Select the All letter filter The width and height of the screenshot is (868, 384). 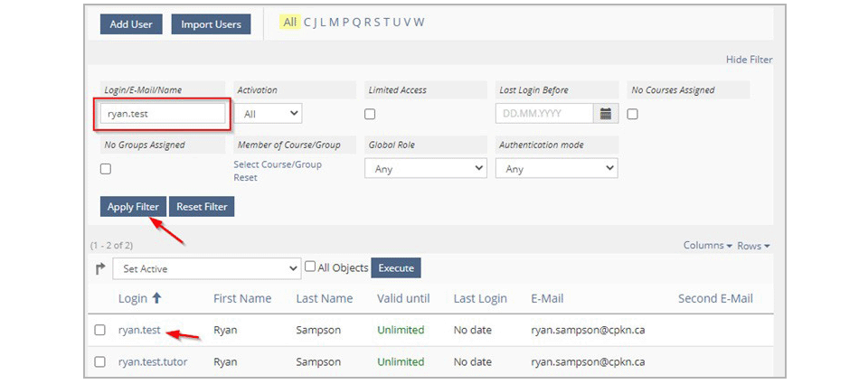tap(289, 22)
